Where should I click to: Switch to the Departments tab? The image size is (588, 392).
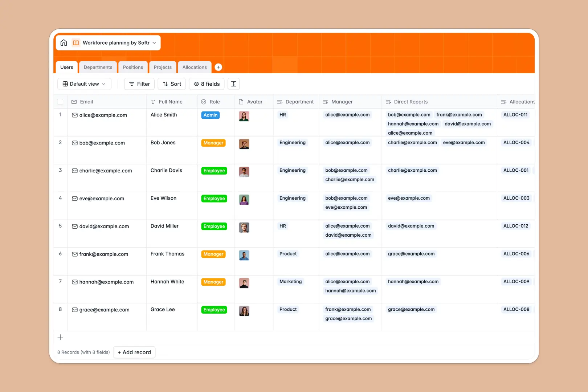(98, 67)
